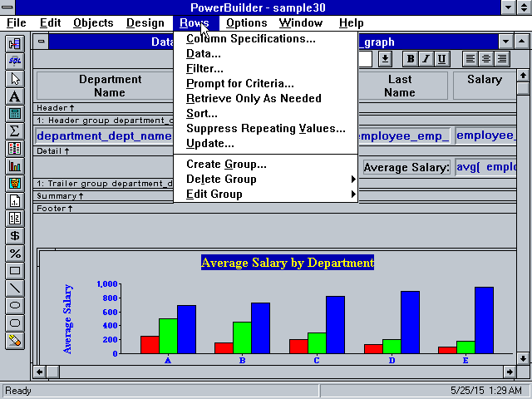Insert the page number tool

click(x=15, y=201)
